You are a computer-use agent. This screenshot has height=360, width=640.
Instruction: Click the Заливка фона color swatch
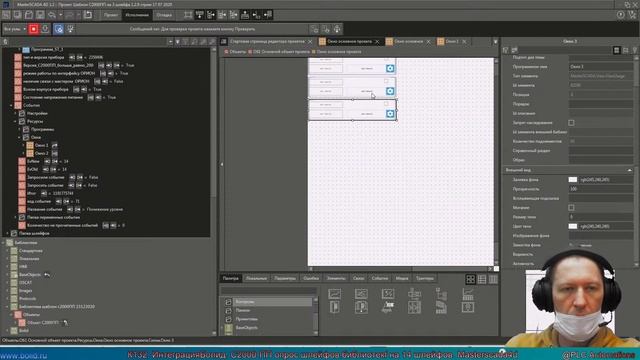click(x=573, y=180)
